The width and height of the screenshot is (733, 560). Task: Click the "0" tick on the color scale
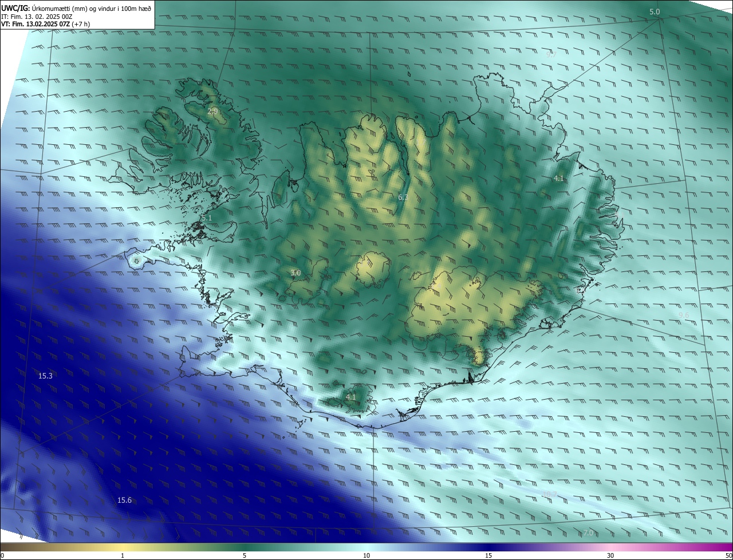click(2, 555)
